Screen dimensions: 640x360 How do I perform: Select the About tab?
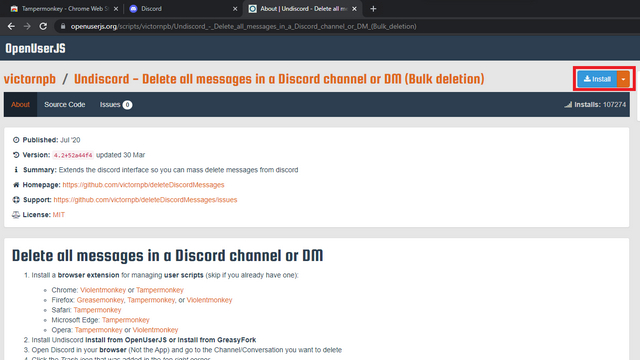(20, 104)
